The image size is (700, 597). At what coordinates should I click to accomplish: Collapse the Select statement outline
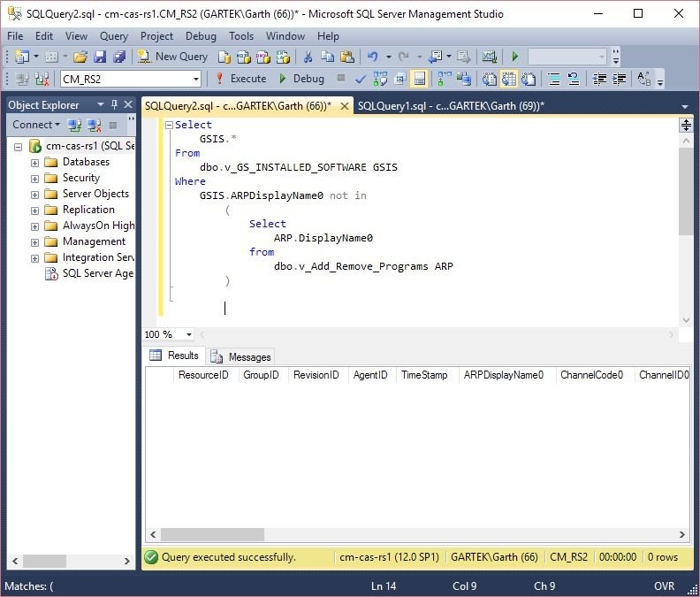coord(169,125)
